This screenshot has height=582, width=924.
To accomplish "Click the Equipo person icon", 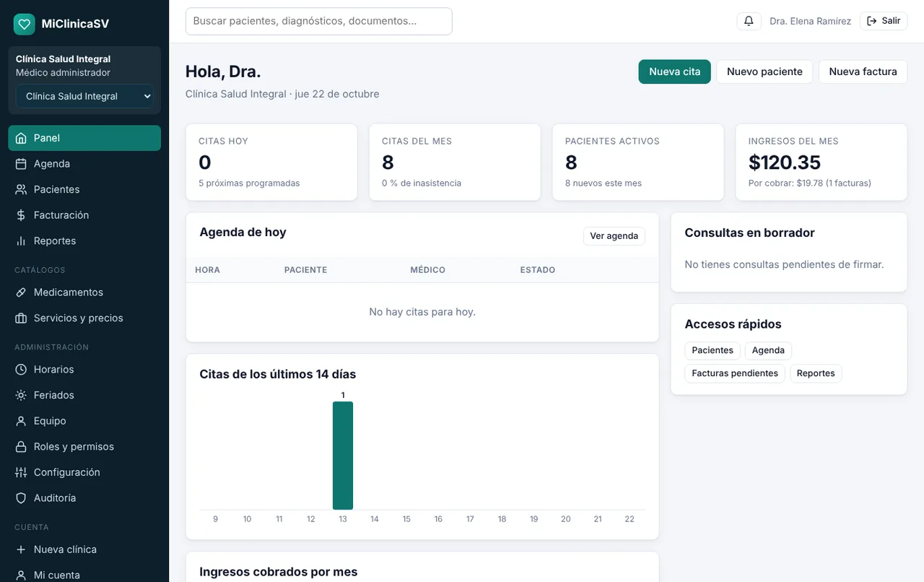I will tap(21, 421).
